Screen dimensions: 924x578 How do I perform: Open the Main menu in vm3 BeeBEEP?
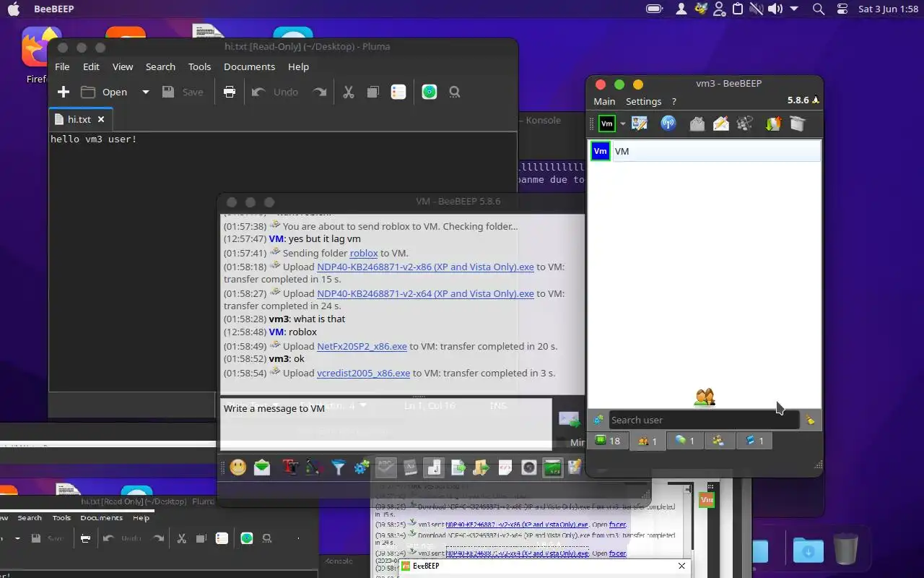pyautogui.click(x=604, y=101)
